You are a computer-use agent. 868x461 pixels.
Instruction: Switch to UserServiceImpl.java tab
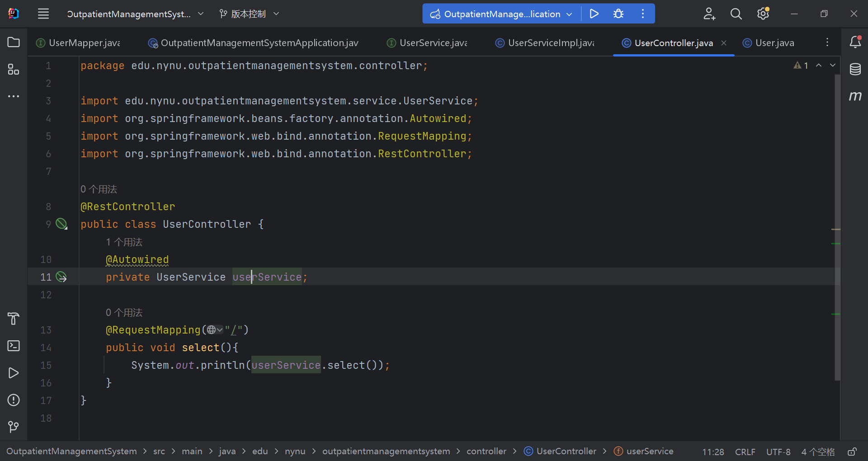click(545, 43)
